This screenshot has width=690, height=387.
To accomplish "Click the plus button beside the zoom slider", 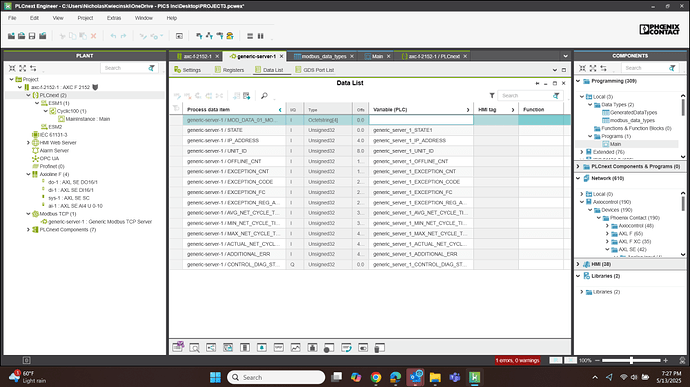I will pos(665,360).
